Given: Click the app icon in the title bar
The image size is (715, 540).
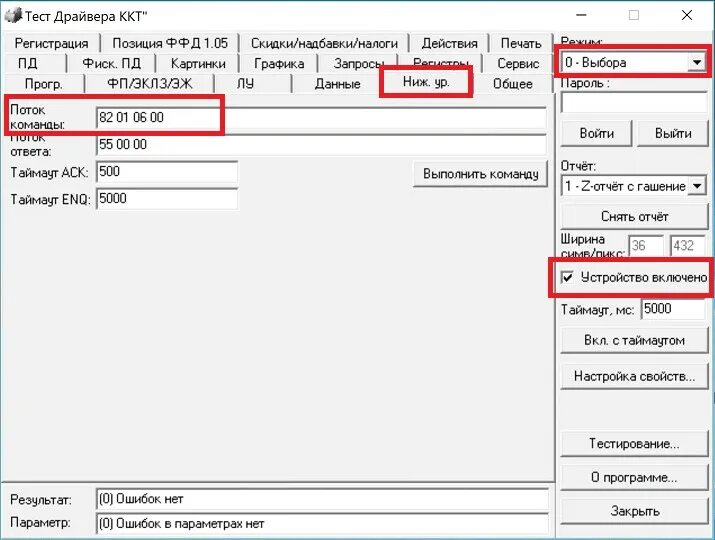Looking at the screenshot, I should click(x=12, y=16).
